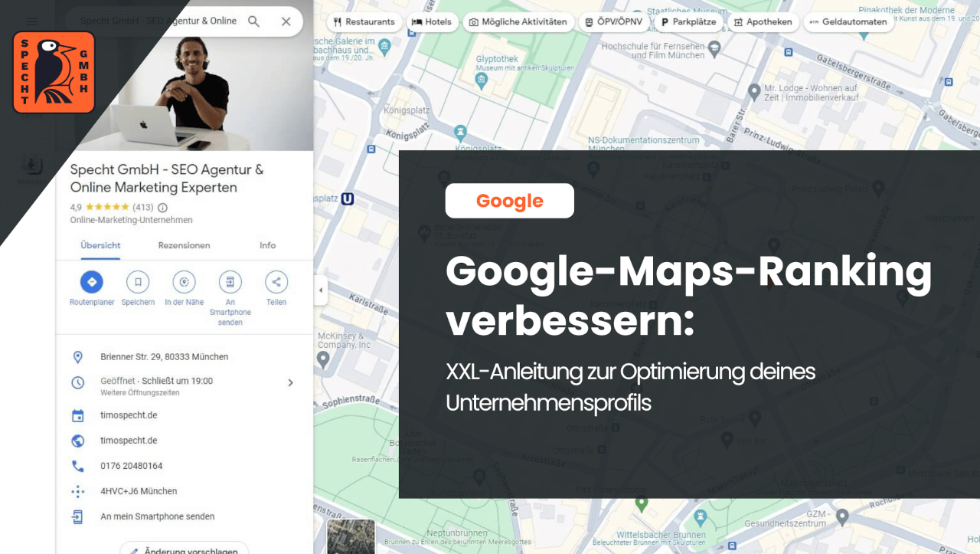Click An mein Smartphone senden row
The image size is (980, 554).
click(x=184, y=516)
